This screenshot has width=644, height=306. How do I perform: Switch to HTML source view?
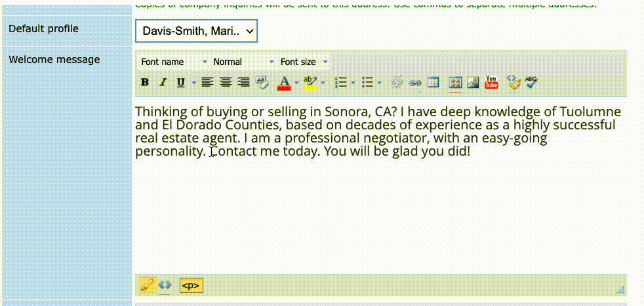point(165,286)
